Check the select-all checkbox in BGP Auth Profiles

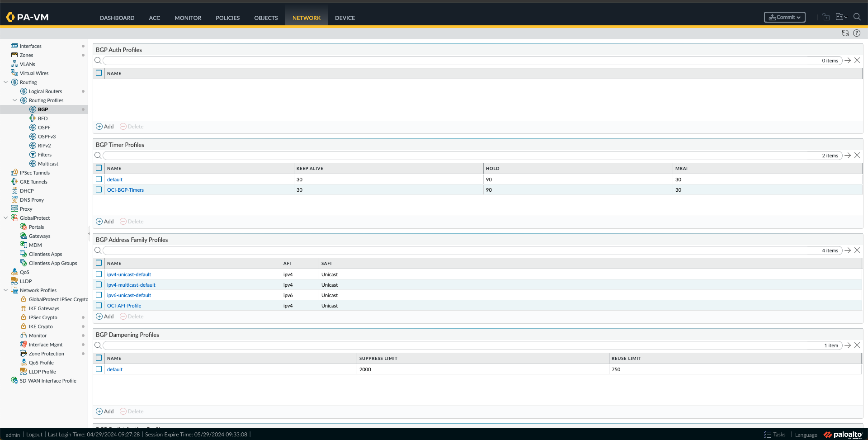click(99, 73)
